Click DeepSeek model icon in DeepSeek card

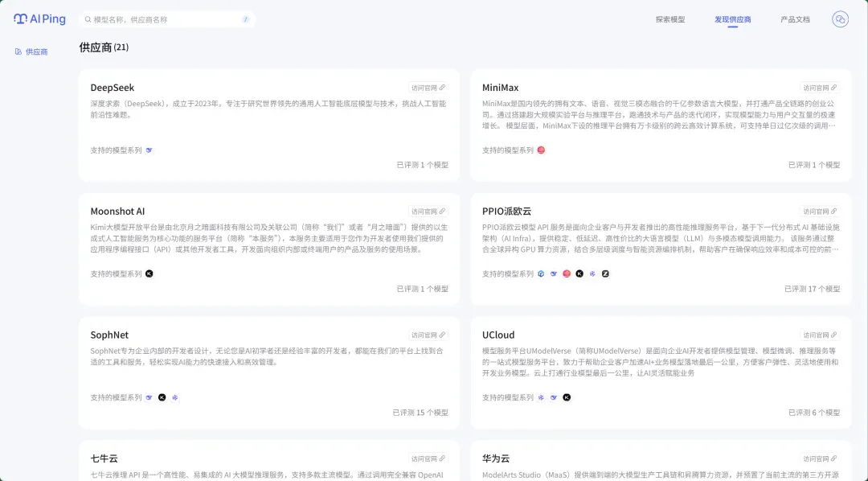point(149,150)
